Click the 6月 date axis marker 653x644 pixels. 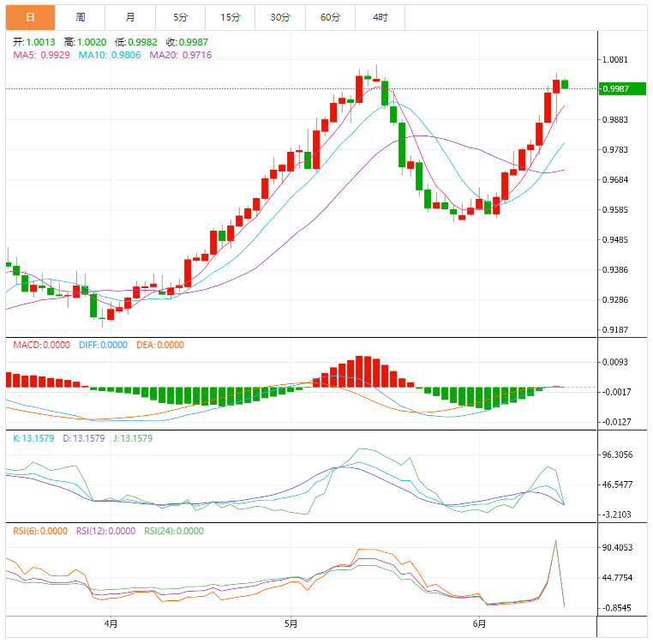(479, 623)
